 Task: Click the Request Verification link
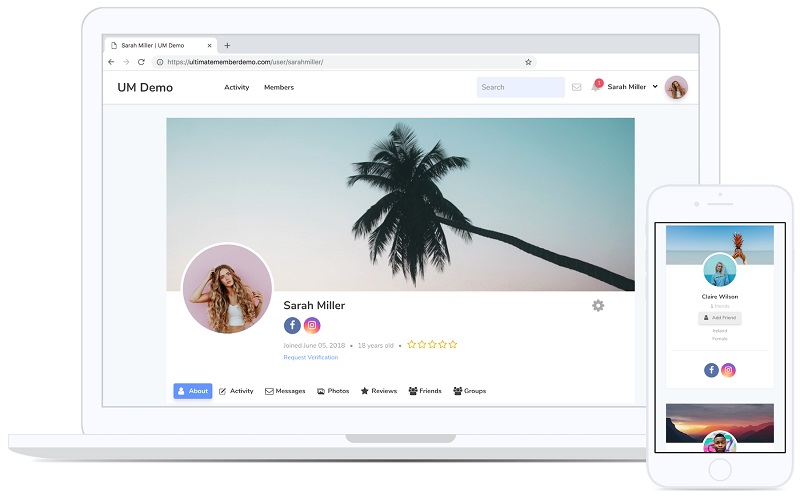point(310,357)
